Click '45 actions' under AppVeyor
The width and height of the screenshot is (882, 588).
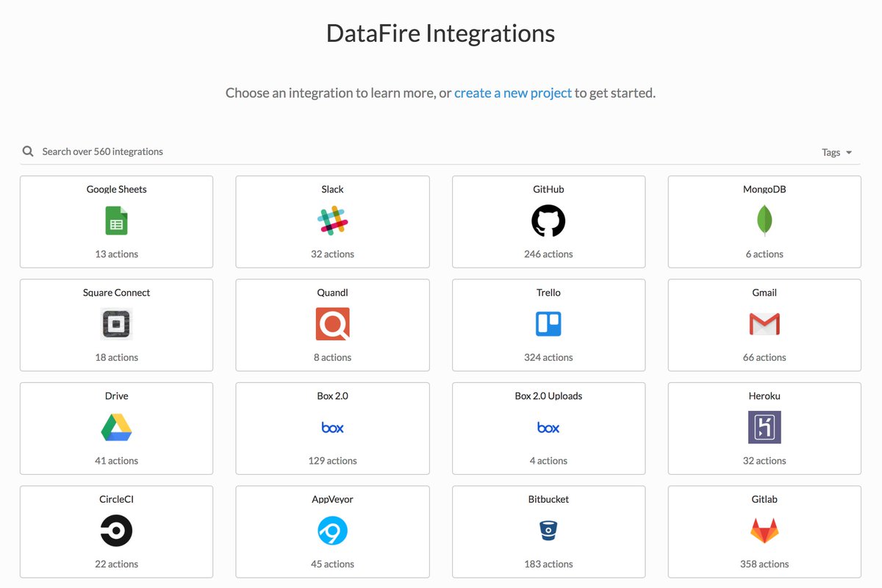(332, 564)
